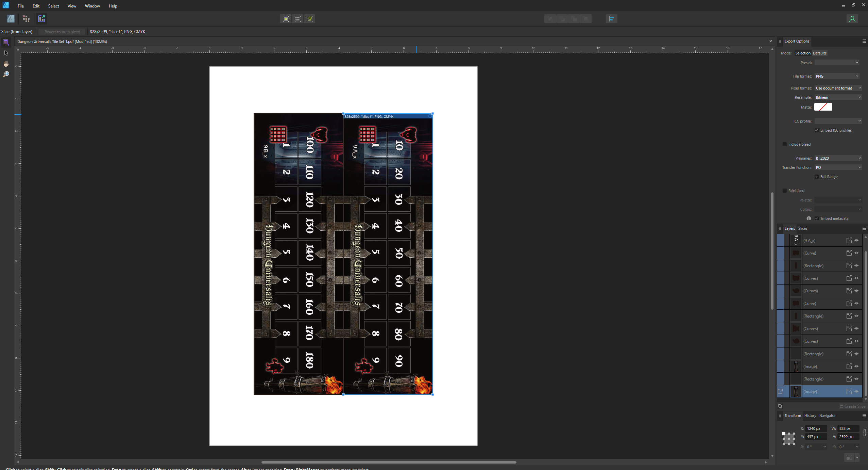Click the transform anchor point selector
This screenshot has width=868, height=470.
tap(788, 438)
